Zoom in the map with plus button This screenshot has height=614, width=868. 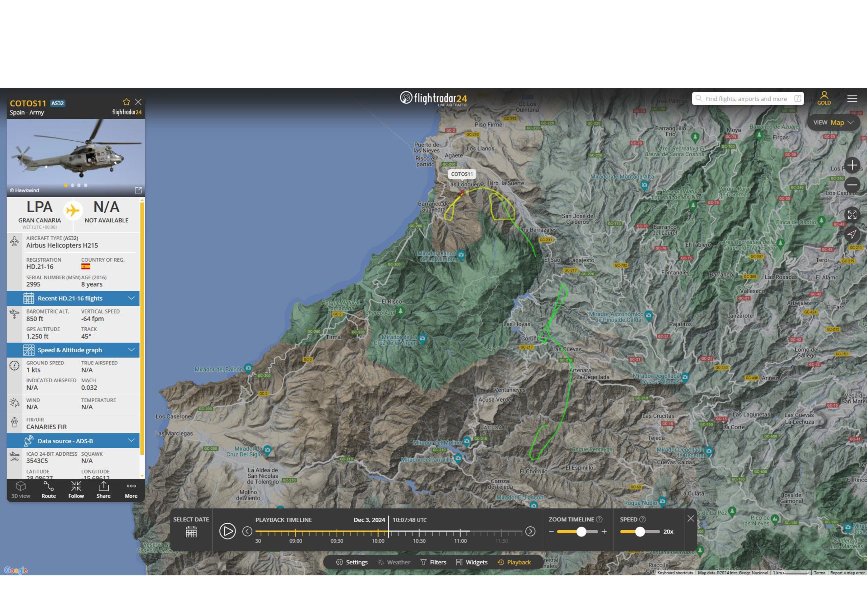click(852, 165)
